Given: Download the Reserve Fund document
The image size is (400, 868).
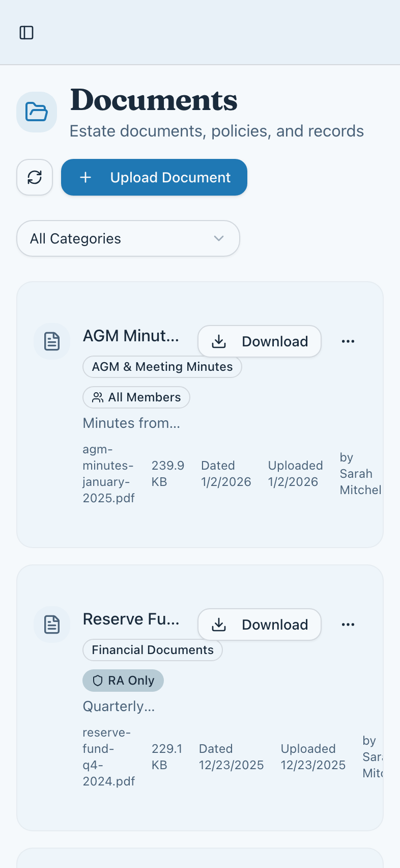Looking at the screenshot, I should 260,625.
